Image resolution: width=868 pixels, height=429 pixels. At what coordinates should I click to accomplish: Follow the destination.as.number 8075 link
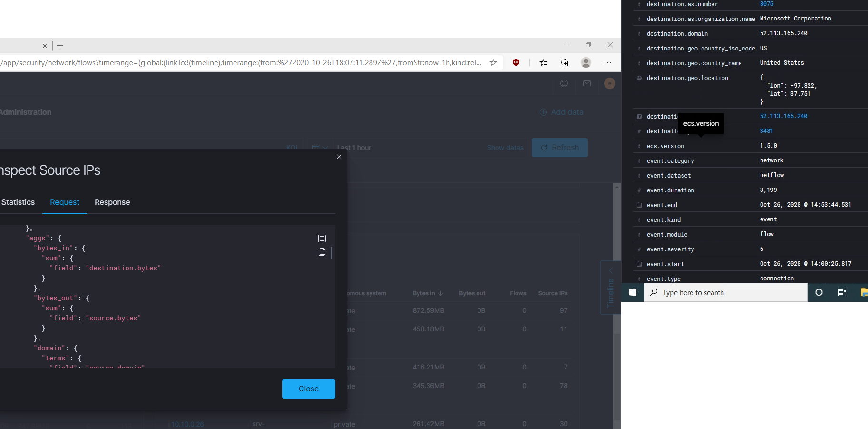click(767, 4)
